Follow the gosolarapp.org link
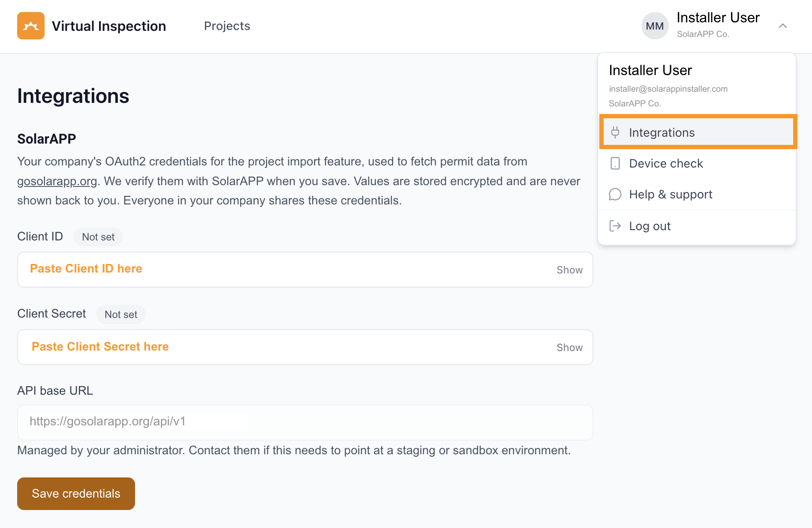 pos(57,181)
